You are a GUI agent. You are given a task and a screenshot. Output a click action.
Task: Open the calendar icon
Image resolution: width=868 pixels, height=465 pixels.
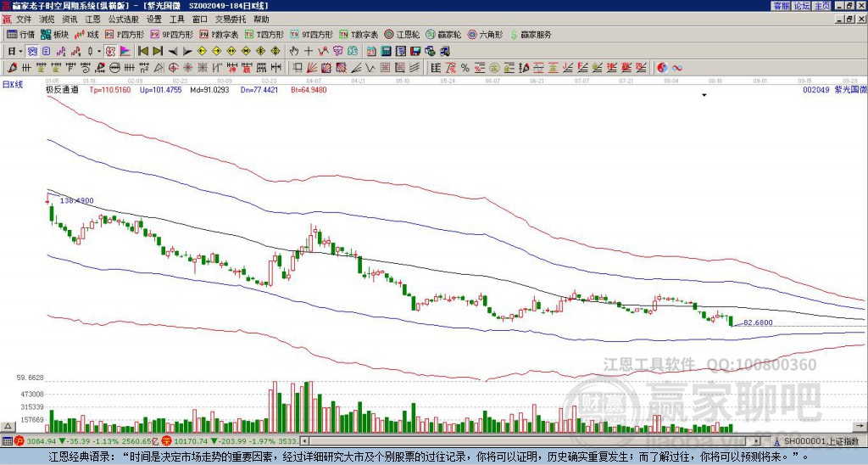(x=371, y=52)
